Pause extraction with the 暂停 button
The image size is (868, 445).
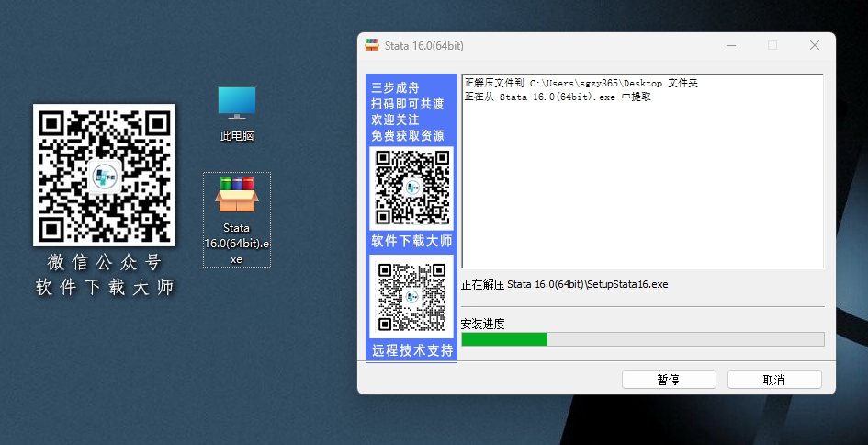click(669, 380)
